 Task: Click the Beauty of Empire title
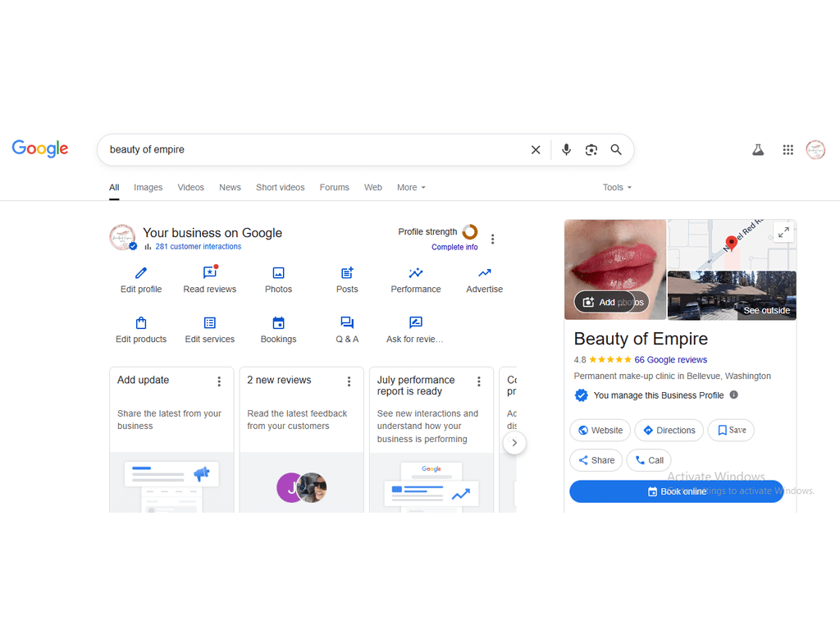click(x=641, y=339)
